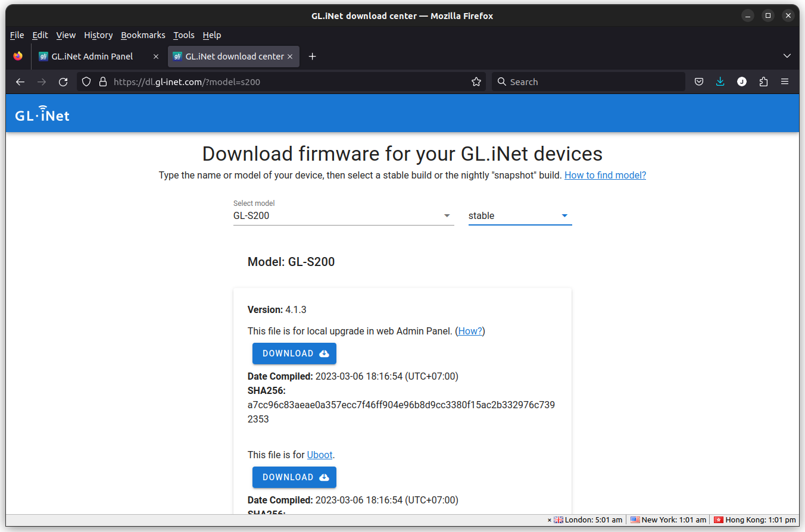Select the GL.iNet download center tab
The image size is (805, 532).
tap(234, 57)
